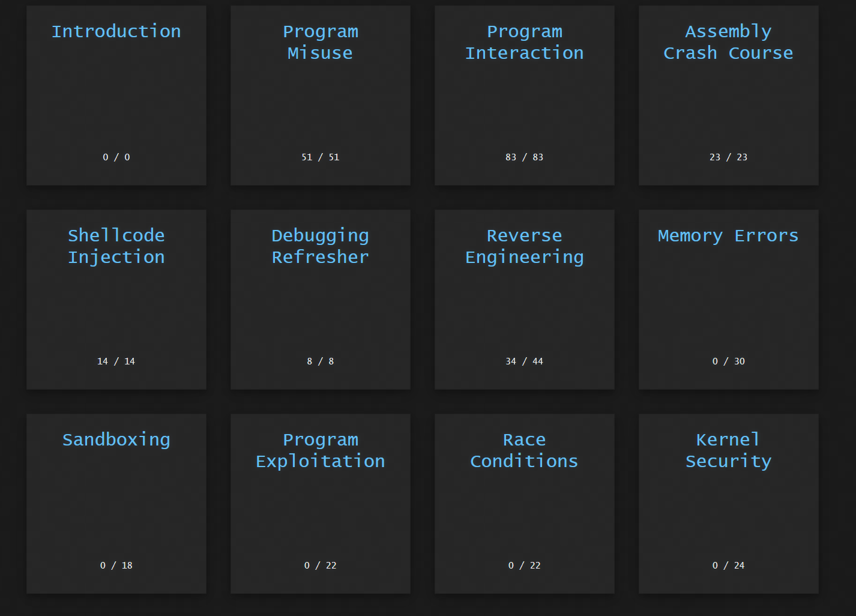This screenshot has height=616, width=856.
Task: Click the 83 / 83 progress count
Action: (524, 157)
